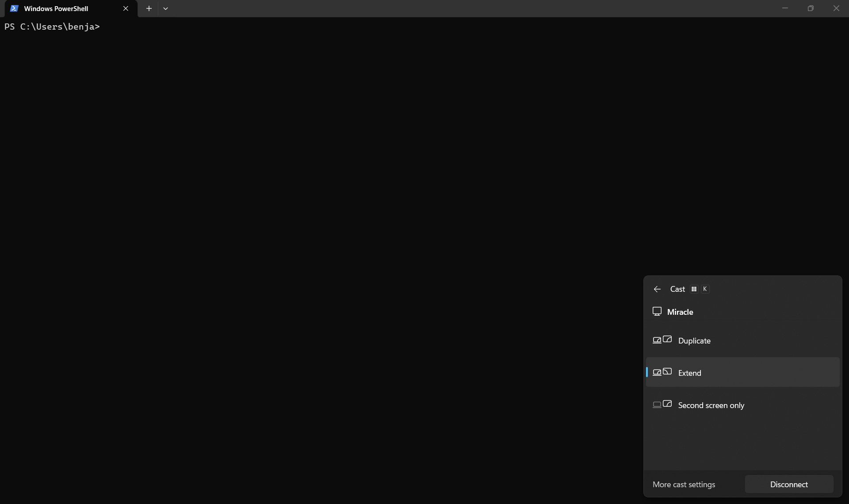
Task: Click the Extend mode screens icon
Action: pyautogui.click(x=662, y=372)
